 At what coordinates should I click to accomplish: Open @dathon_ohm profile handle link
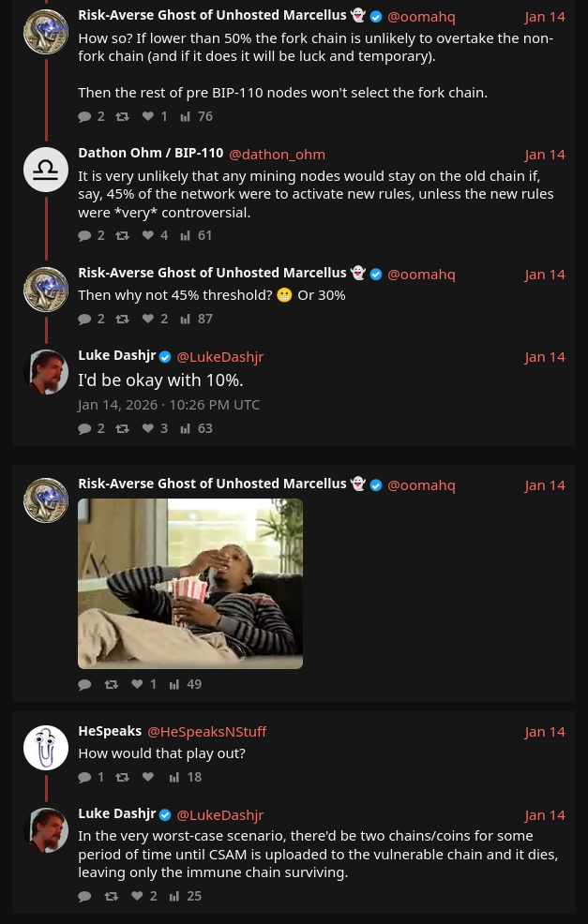click(x=277, y=154)
